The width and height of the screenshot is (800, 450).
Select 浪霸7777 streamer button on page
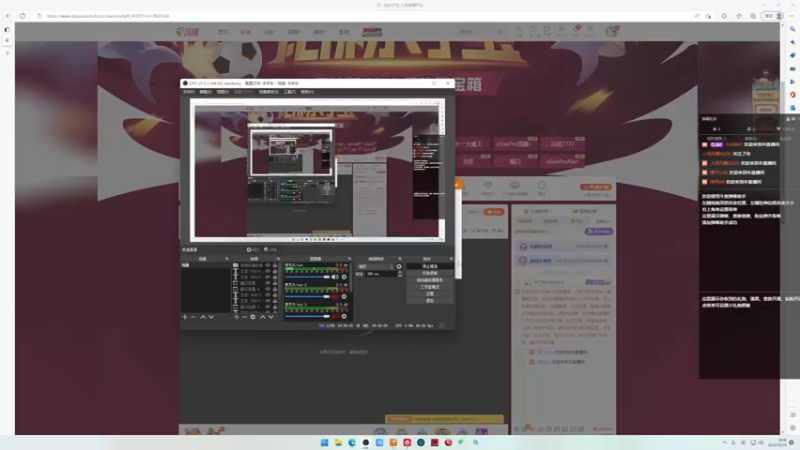click(x=562, y=144)
